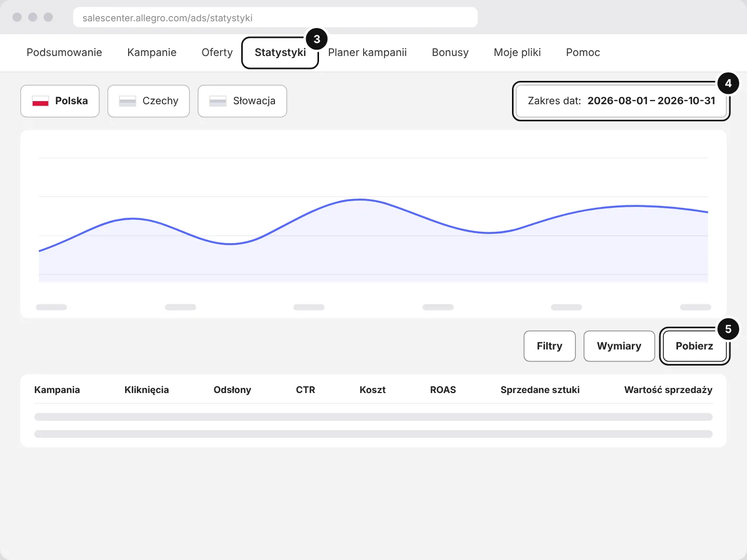
Task: Click the Polish flag icon
Action: click(40, 101)
